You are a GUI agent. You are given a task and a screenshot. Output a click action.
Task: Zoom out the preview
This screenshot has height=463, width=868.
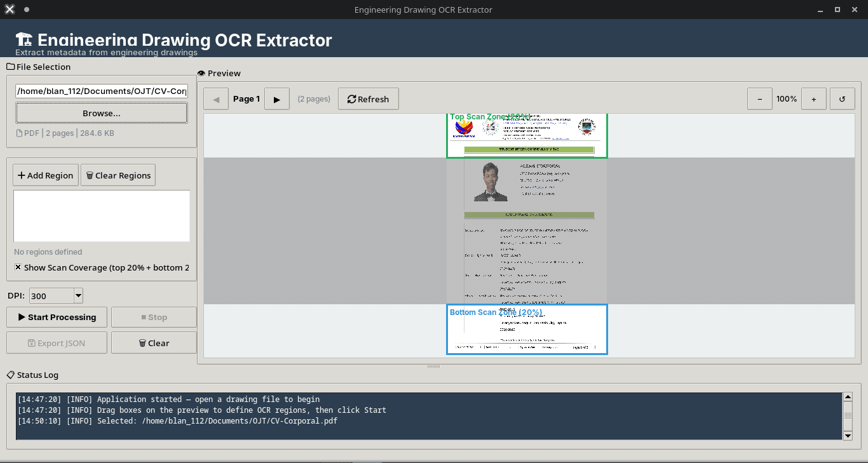tap(759, 99)
